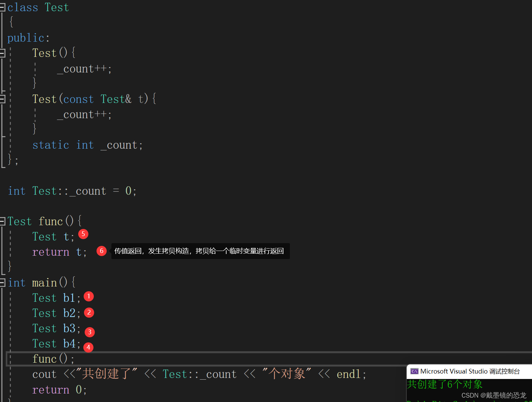Collapse the int main() function block
The image size is (532, 402).
pos(2,282)
